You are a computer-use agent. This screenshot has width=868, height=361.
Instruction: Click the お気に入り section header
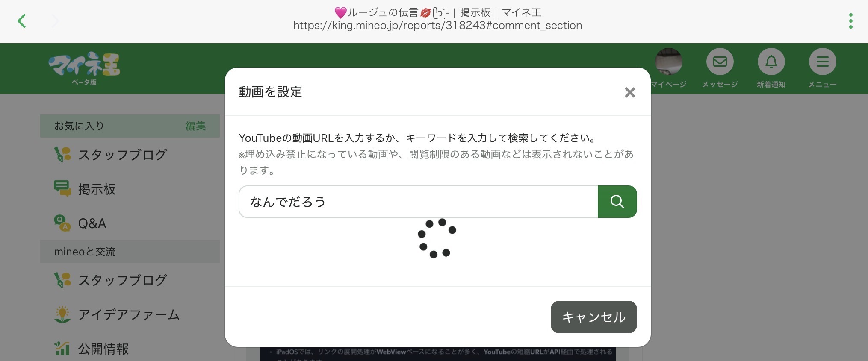coord(130,126)
